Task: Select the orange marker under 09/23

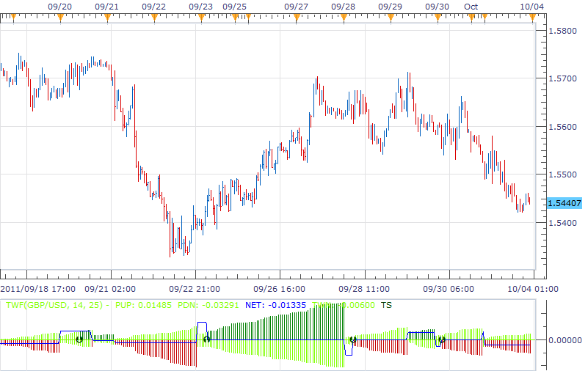Action: click(x=201, y=17)
